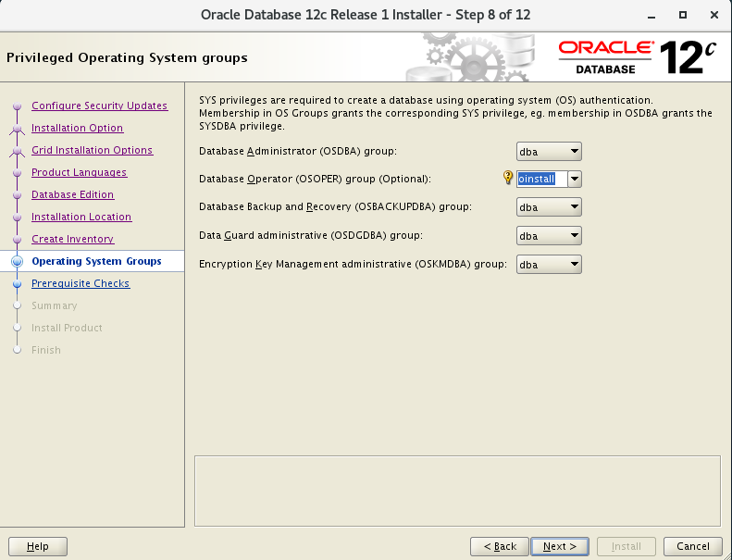Open Create Inventory step
The image size is (732, 560).
coord(72,239)
